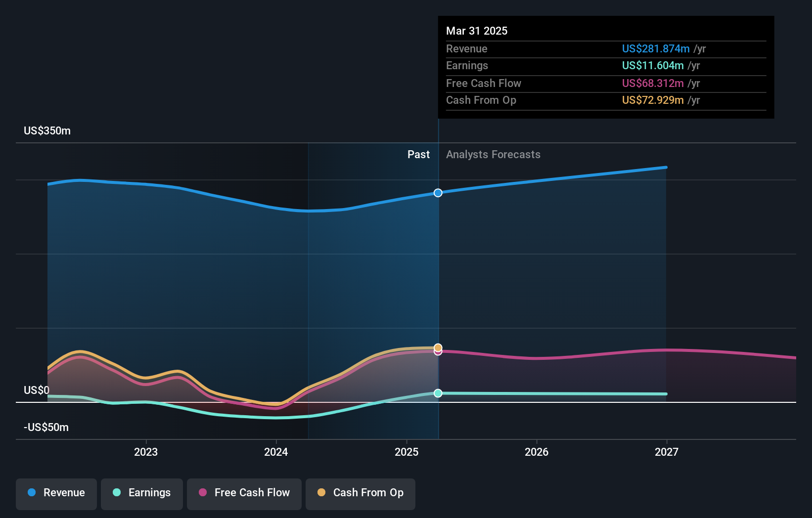Toggle the Free Cash Flow legend series
Image resolution: width=812 pixels, height=518 pixels.
tap(244, 494)
